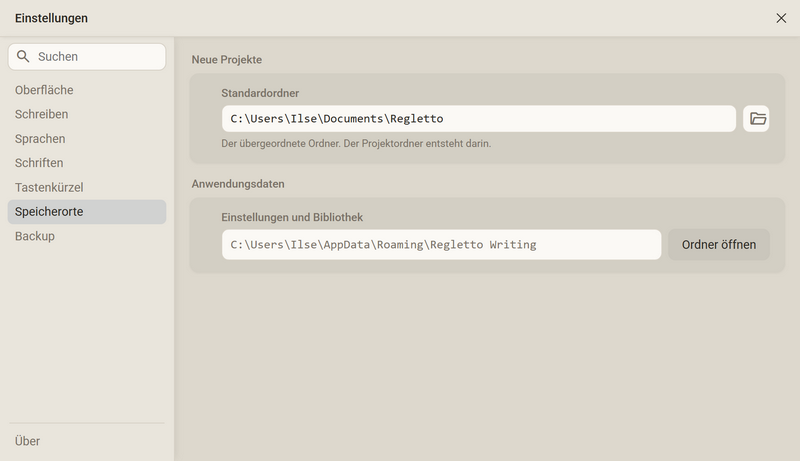The width and height of the screenshot is (800, 461).
Task: Click the magnifier icon in search box
Action: tap(23, 57)
